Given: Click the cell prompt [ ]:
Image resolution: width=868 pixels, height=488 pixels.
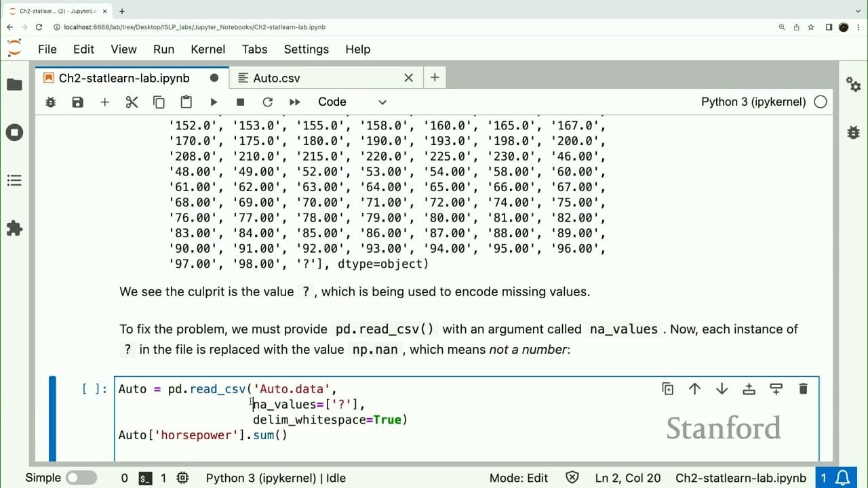Looking at the screenshot, I should coord(94,389).
